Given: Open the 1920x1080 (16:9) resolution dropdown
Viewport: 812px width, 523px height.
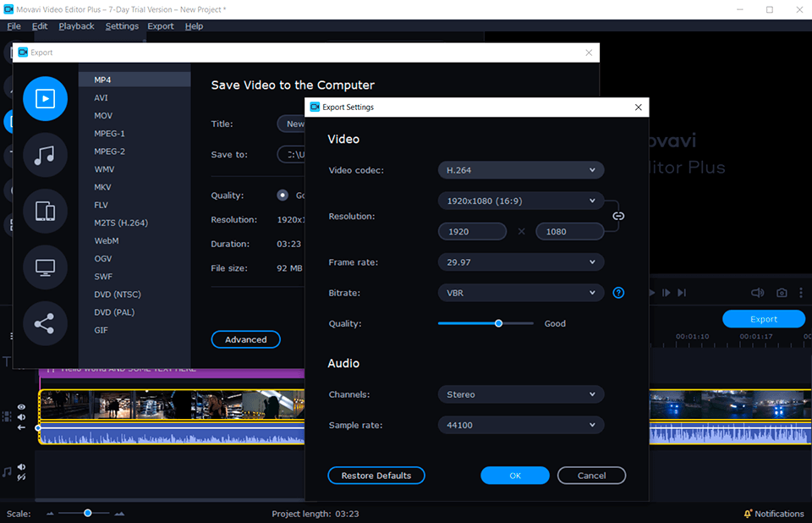Looking at the screenshot, I should click(521, 201).
